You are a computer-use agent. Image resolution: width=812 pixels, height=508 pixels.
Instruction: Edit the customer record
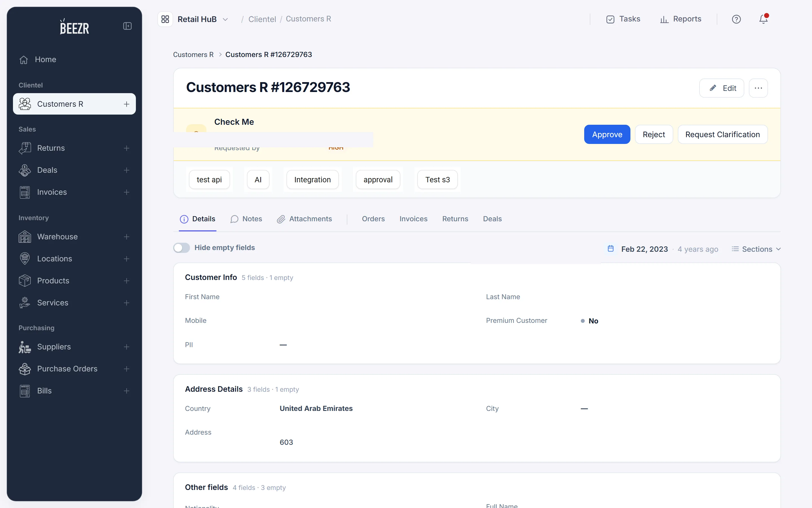pyautogui.click(x=721, y=88)
